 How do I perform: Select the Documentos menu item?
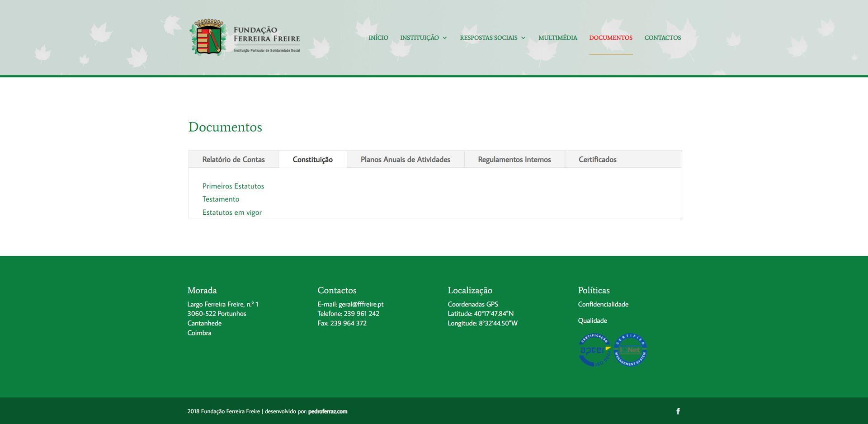point(610,38)
